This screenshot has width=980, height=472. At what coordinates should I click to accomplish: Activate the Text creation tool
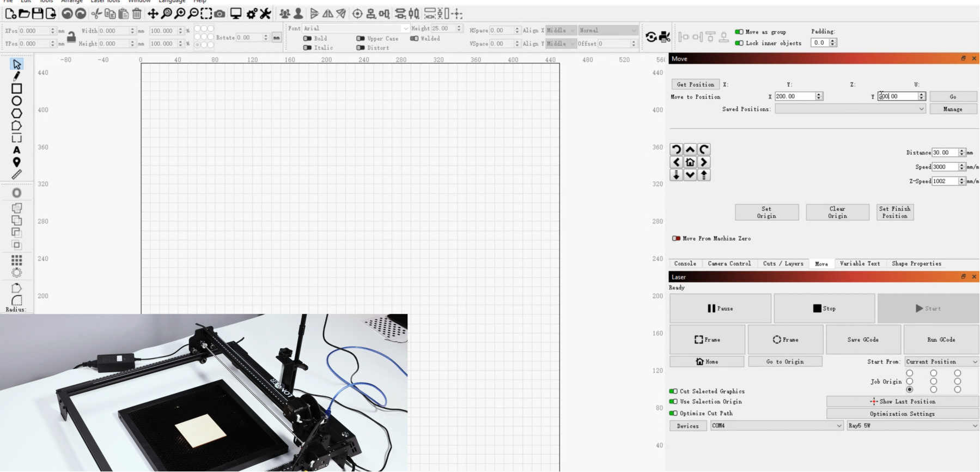pos(16,150)
